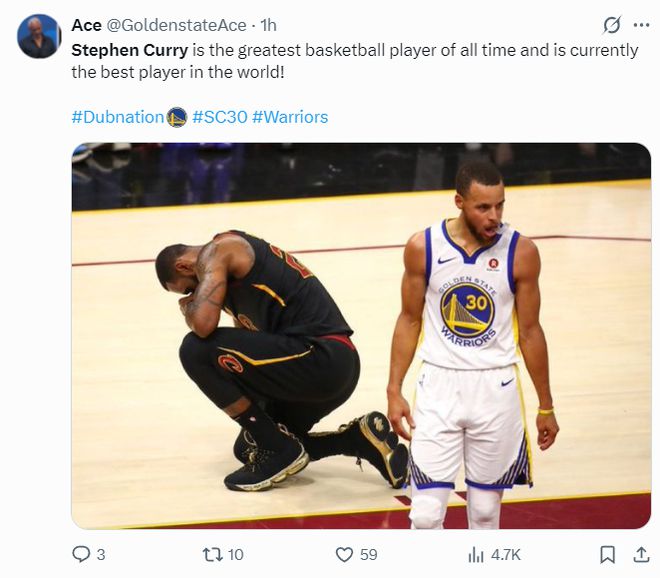Open the #SC30 hashtag link

point(219,117)
